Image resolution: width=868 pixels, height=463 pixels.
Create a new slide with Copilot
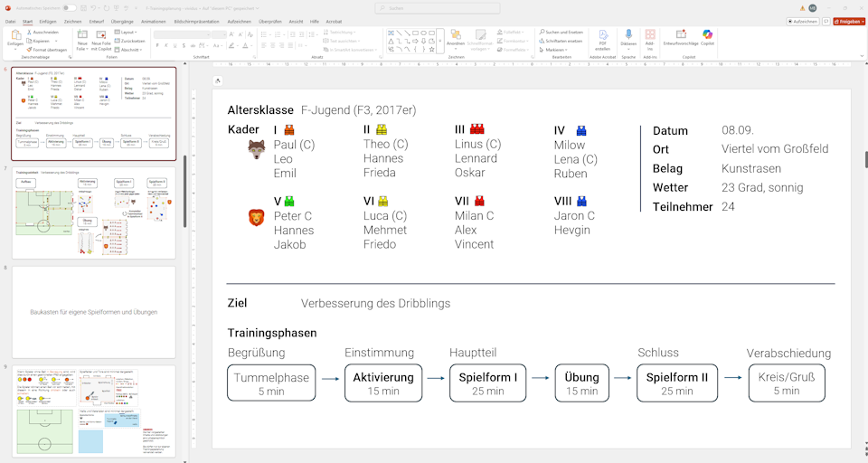101,39
